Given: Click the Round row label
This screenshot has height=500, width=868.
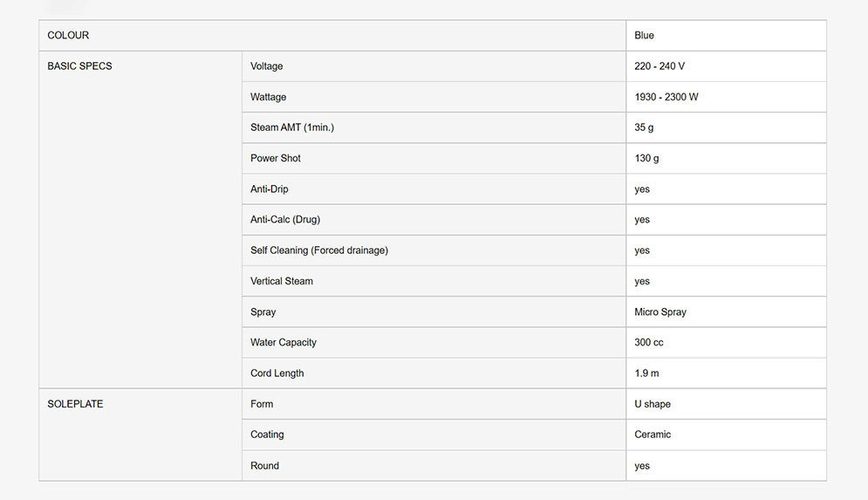Looking at the screenshot, I should pyautogui.click(x=264, y=466).
